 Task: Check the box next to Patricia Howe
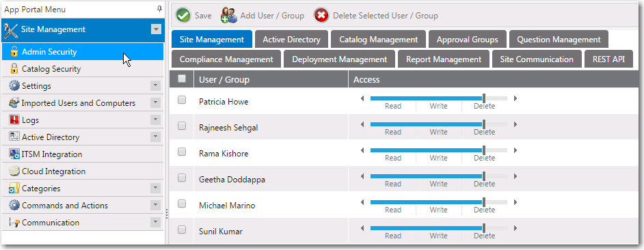(182, 100)
